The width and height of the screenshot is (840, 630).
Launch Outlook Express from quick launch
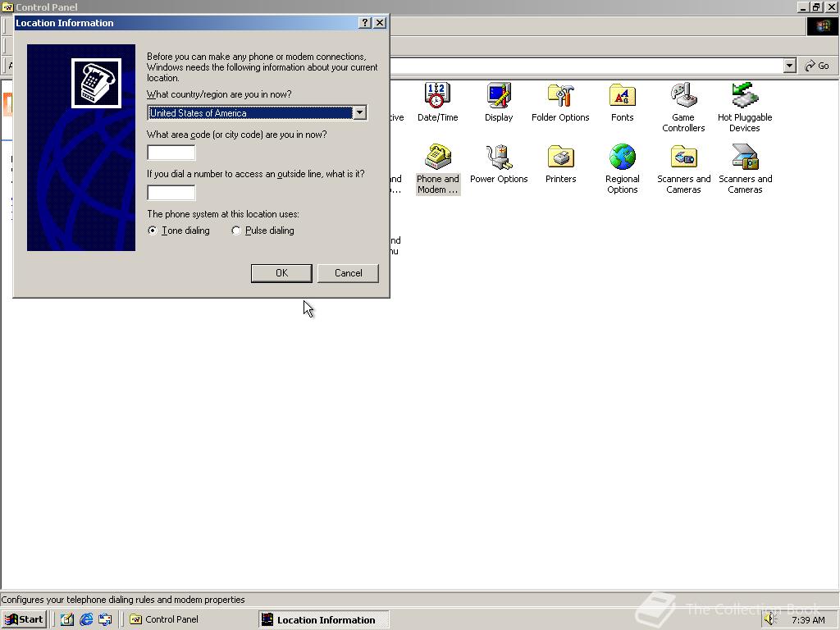(x=105, y=619)
